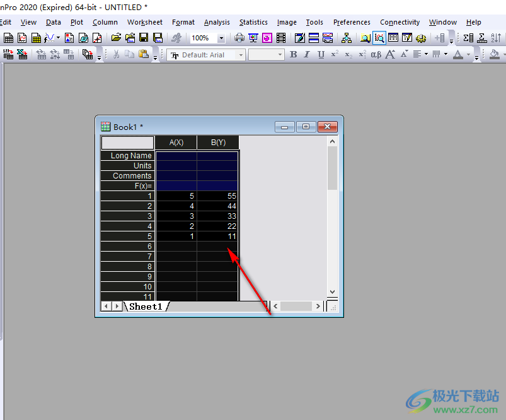Click the New Layout icon
The height and width of the screenshot is (420, 506).
[69, 38]
